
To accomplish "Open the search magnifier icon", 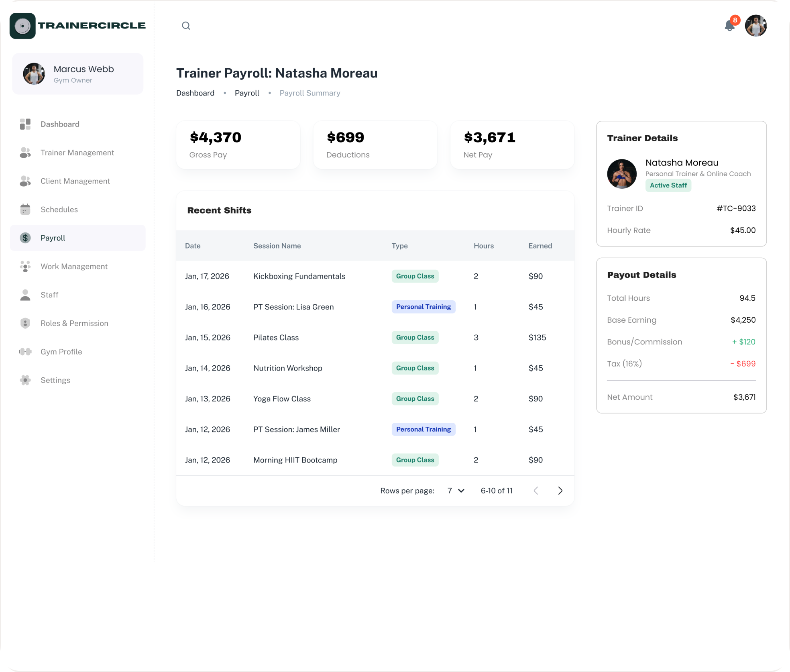I will coord(186,26).
